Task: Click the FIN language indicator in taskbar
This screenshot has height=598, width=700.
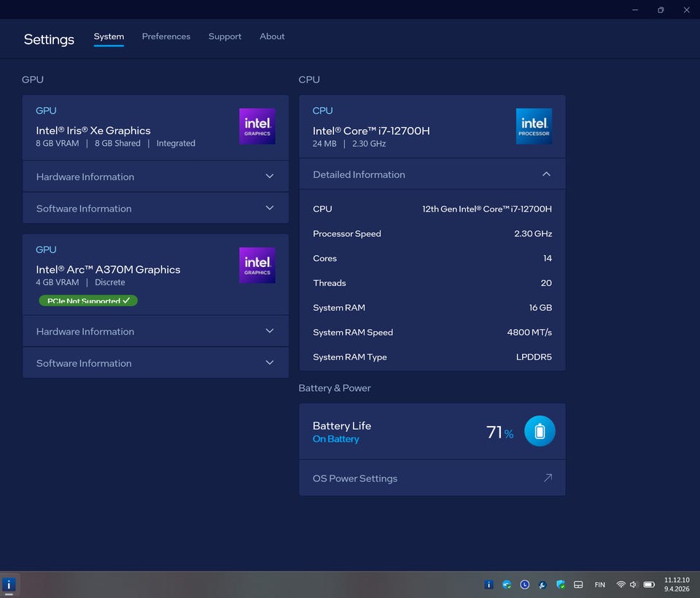Action: 599,584
